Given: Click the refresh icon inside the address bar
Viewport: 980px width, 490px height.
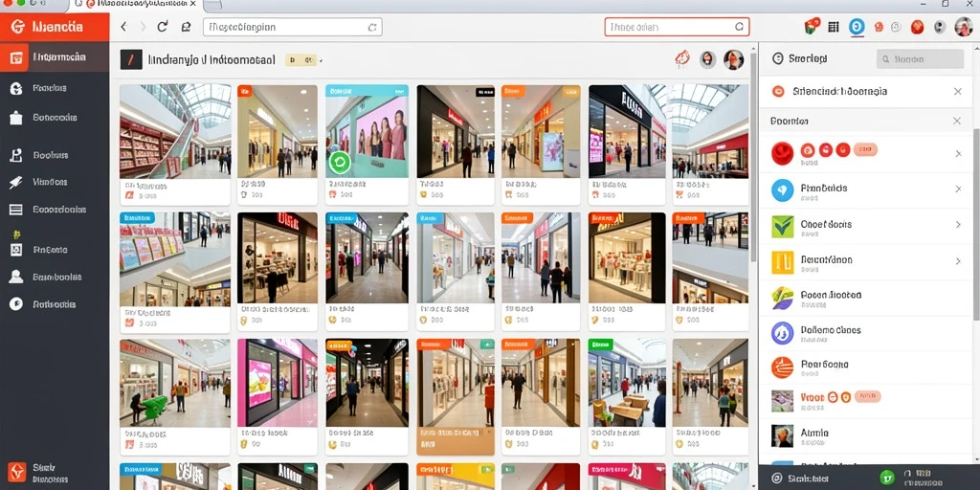Looking at the screenshot, I should click(x=372, y=27).
